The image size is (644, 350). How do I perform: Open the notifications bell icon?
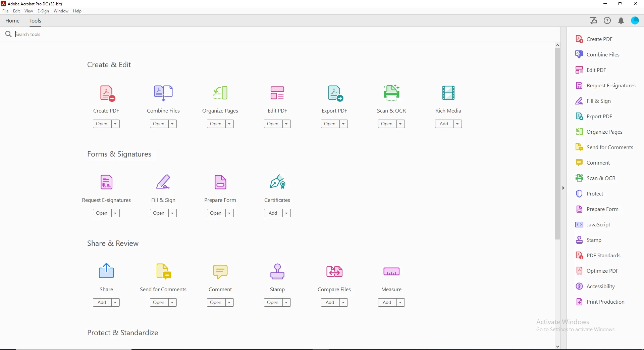621,21
